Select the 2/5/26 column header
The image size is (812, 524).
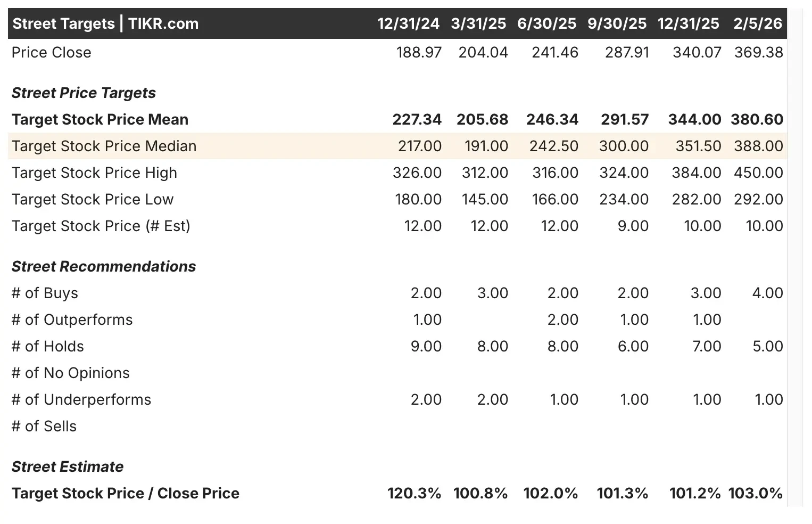[758, 23]
